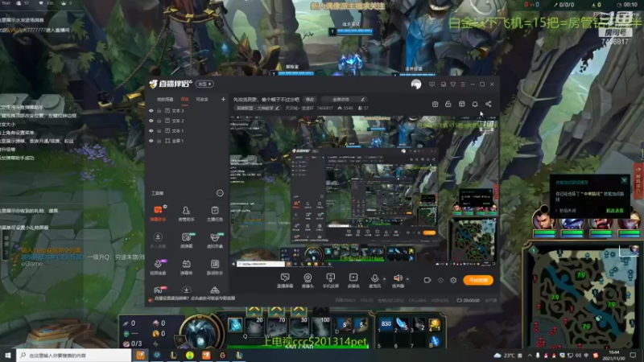Image resolution: width=644 pixels, height=362 pixels.
Task: Switch to the red highlighted scene tab
Action: click(185, 99)
